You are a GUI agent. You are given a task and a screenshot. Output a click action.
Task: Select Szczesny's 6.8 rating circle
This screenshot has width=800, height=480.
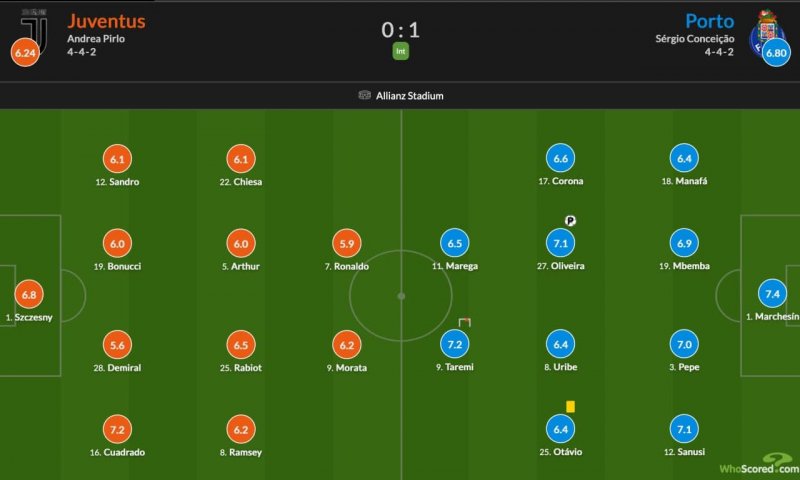tap(29, 294)
